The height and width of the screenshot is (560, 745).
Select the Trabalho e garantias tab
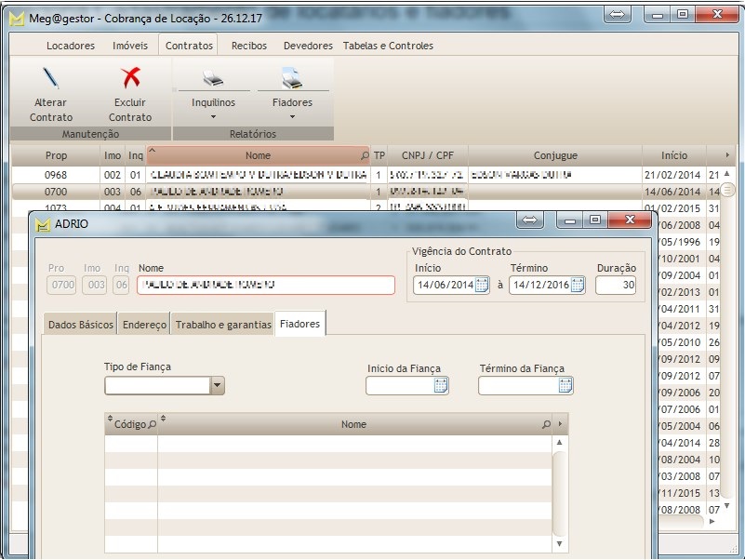click(220, 325)
